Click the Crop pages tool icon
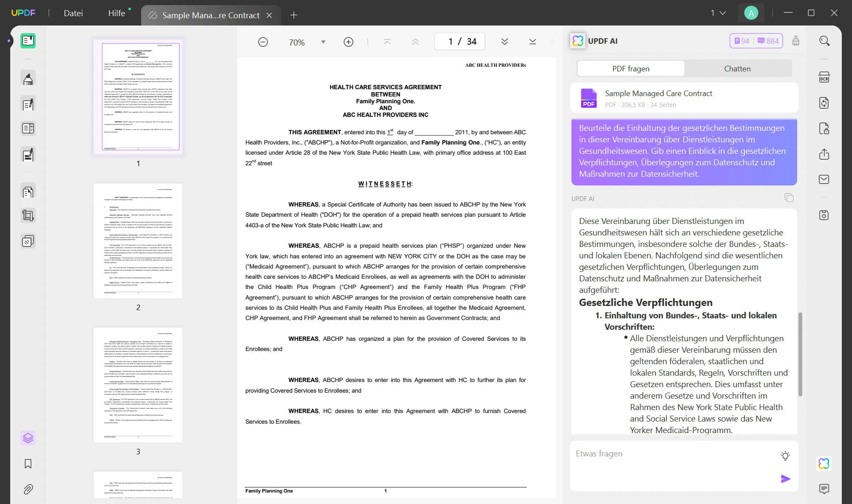 (x=28, y=215)
